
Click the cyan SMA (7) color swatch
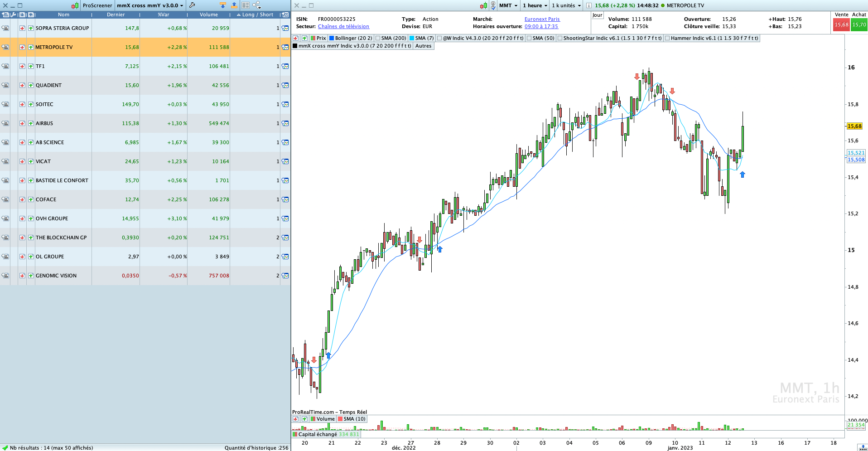[x=412, y=38]
